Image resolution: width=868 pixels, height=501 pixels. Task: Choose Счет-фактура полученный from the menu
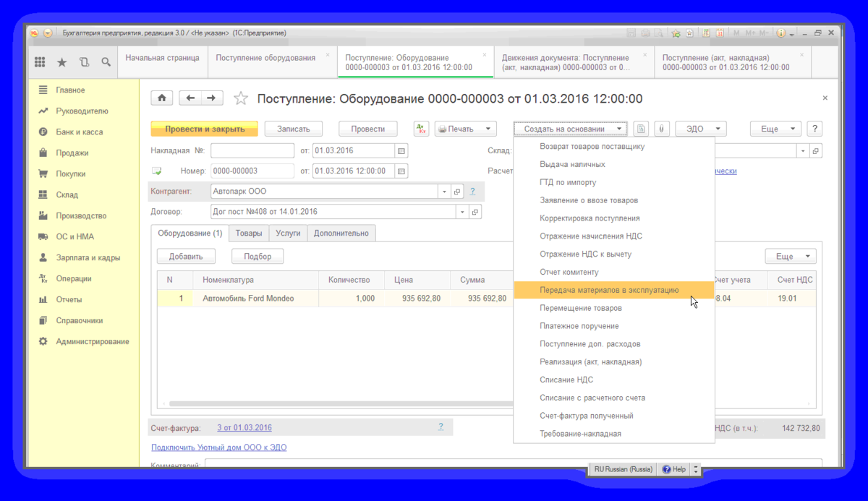click(x=614, y=416)
